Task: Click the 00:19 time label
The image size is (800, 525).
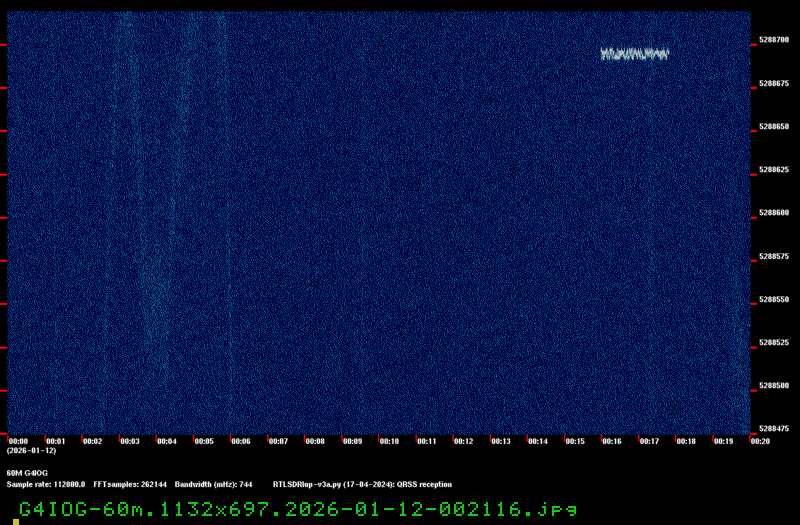Action: 723,441
